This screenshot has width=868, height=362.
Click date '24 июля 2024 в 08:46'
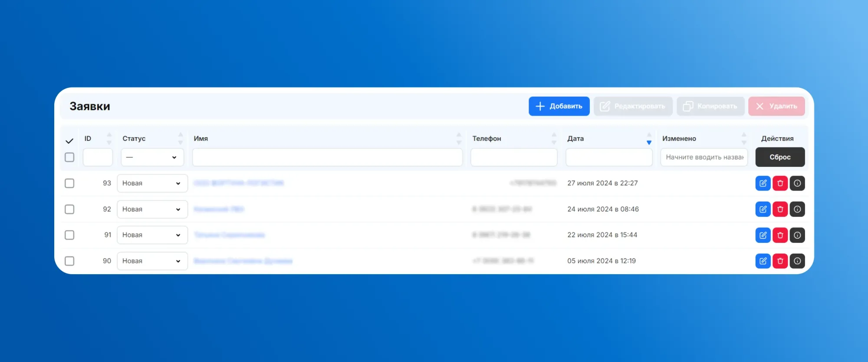pyautogui.click(x=603, y=209)
